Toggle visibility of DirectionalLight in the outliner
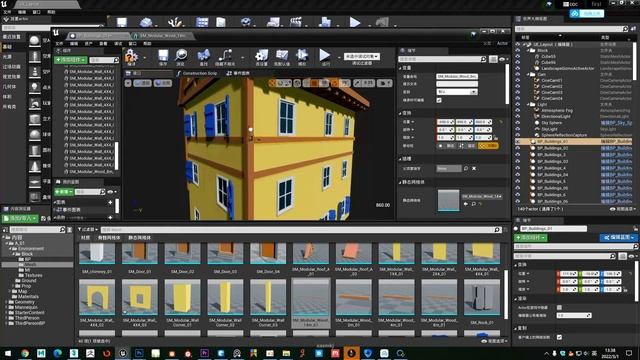This screenshot has height=360, width=640. click(518, 116)
